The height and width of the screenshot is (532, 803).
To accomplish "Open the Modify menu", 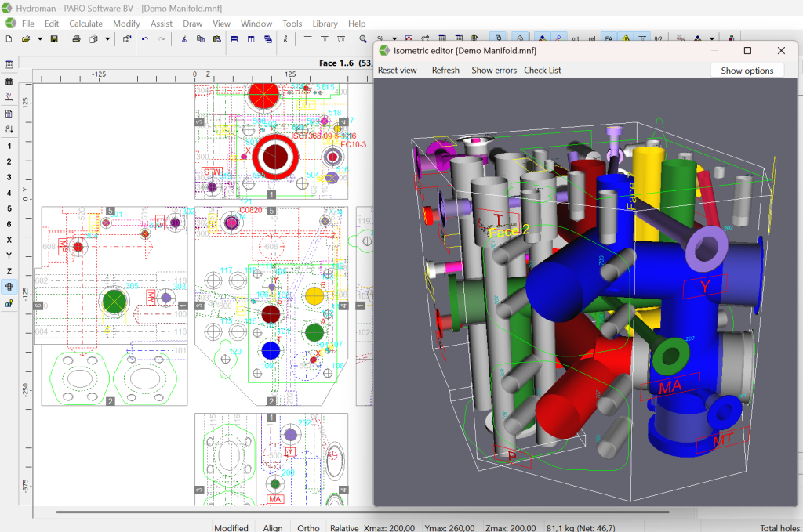I will coord(126,24).
